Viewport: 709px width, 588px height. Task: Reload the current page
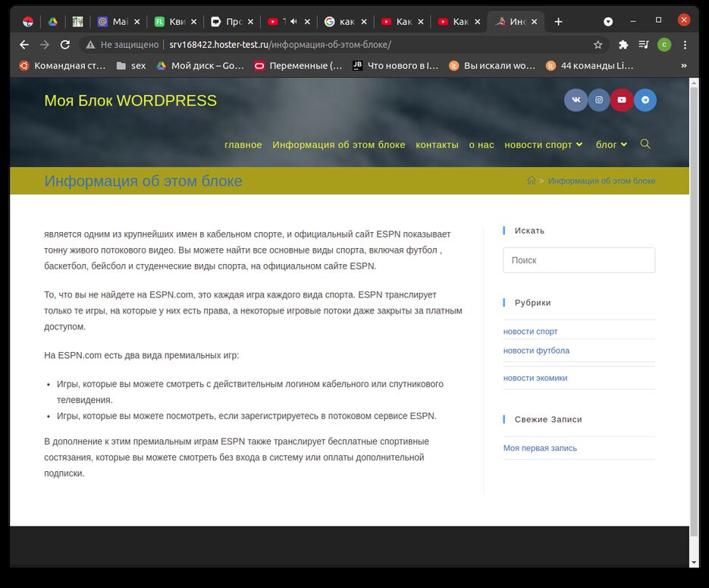pos(65,44)
